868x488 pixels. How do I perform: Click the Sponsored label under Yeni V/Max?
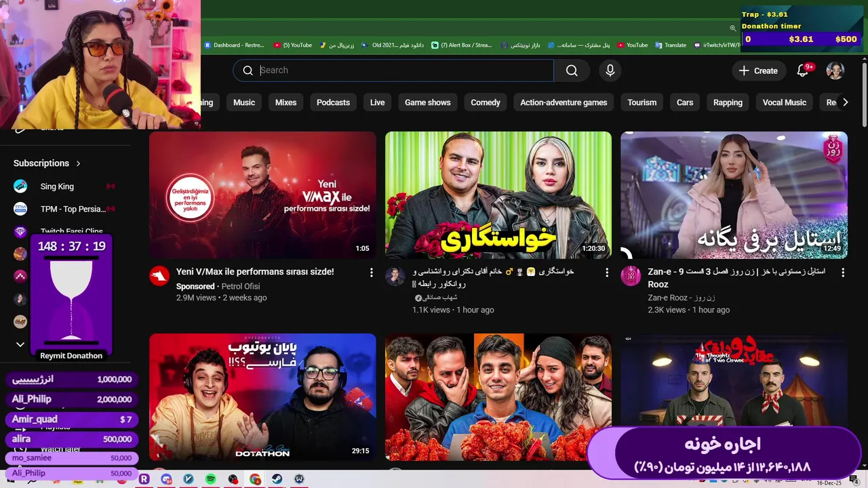coord(195,286)
